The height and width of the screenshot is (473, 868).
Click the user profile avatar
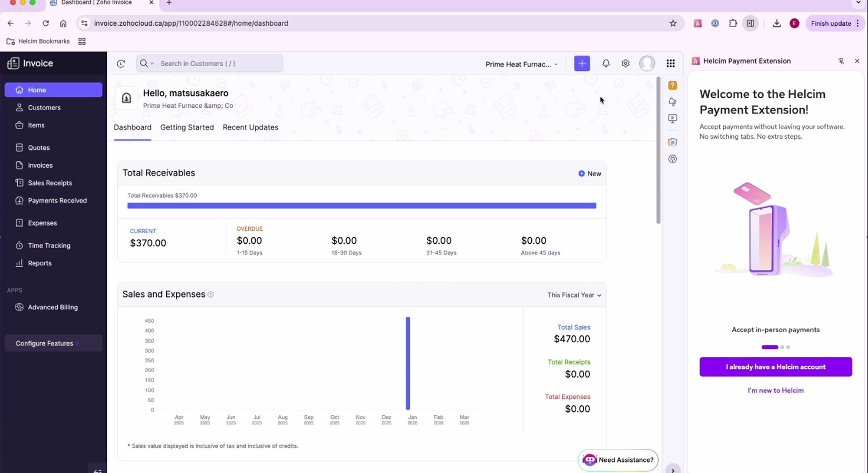pos(647,64)
